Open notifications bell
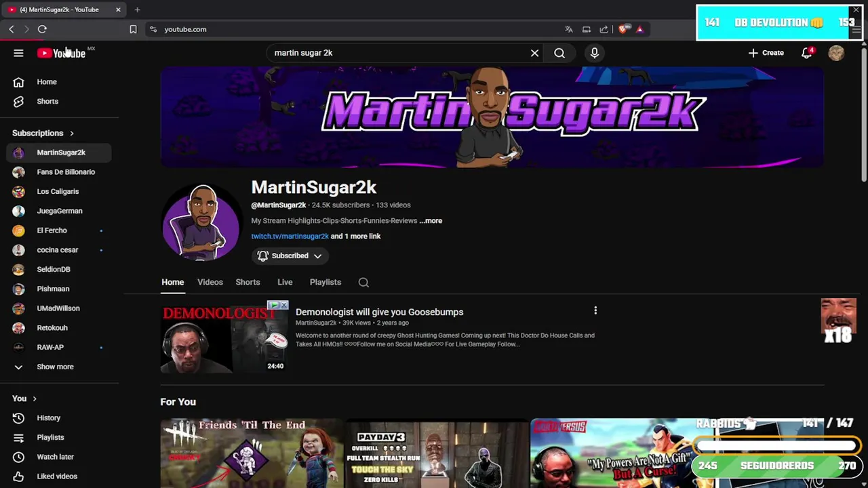 806,53
